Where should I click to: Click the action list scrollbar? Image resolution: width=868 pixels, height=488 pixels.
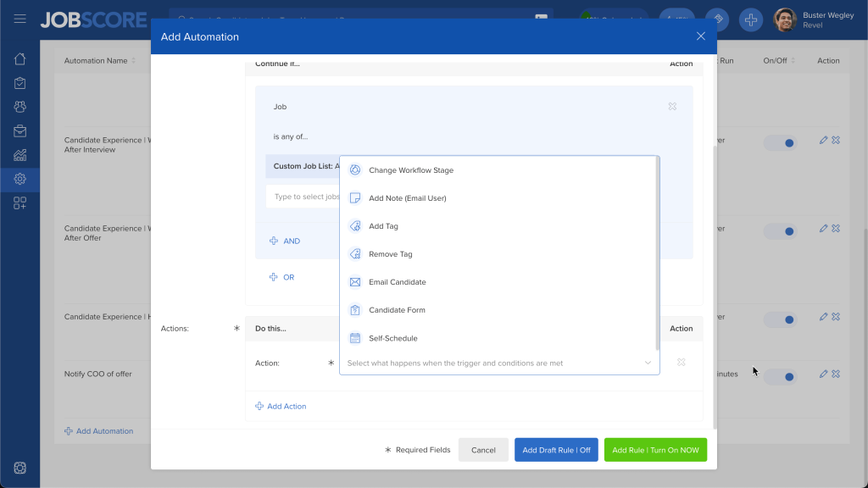(x=657, y=254)
